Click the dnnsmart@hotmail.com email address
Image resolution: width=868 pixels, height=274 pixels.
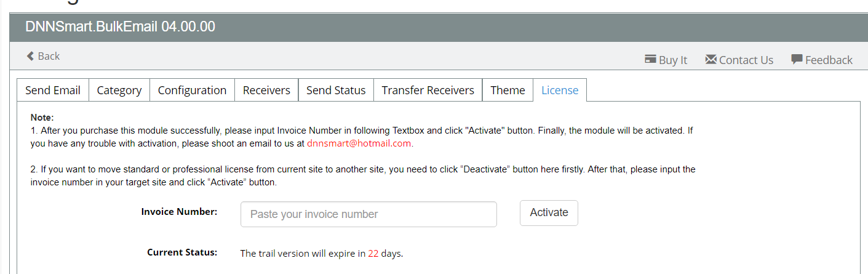[359, 143]
